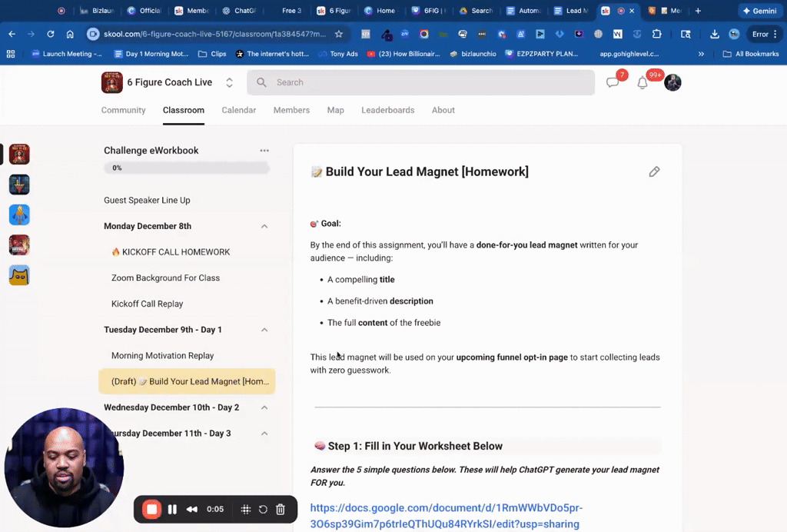The height and width of the screenshot is (532, 787).
Task: Click the Skool search field
Action: pos(420,82)
